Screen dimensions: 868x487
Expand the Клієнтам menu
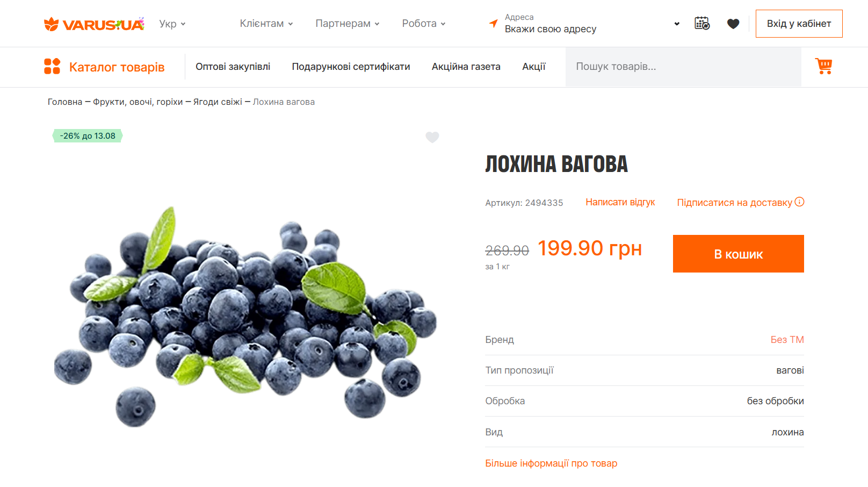coord(266,24)
